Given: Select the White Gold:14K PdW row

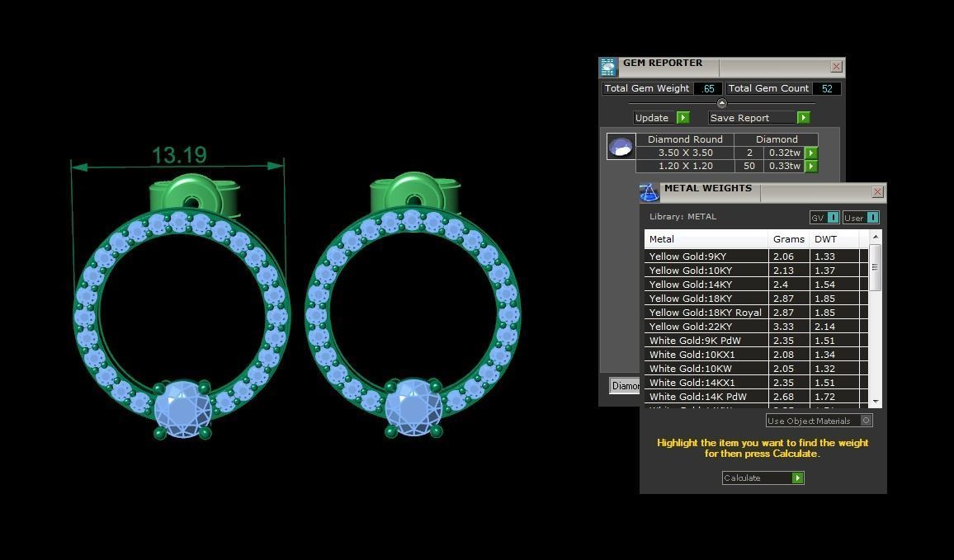Looking at the screenshot, I should coord(756,397).
